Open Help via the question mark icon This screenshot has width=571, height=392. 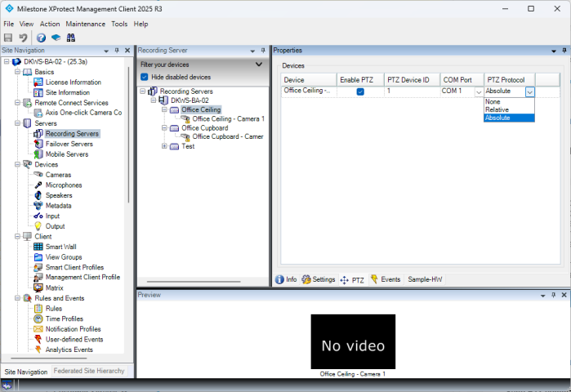[41, 38]
